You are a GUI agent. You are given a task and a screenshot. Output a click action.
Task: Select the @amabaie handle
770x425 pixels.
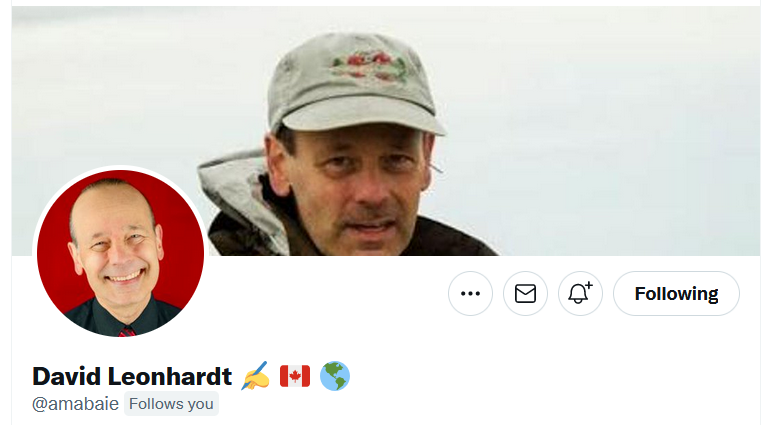[x=75, y=404]
